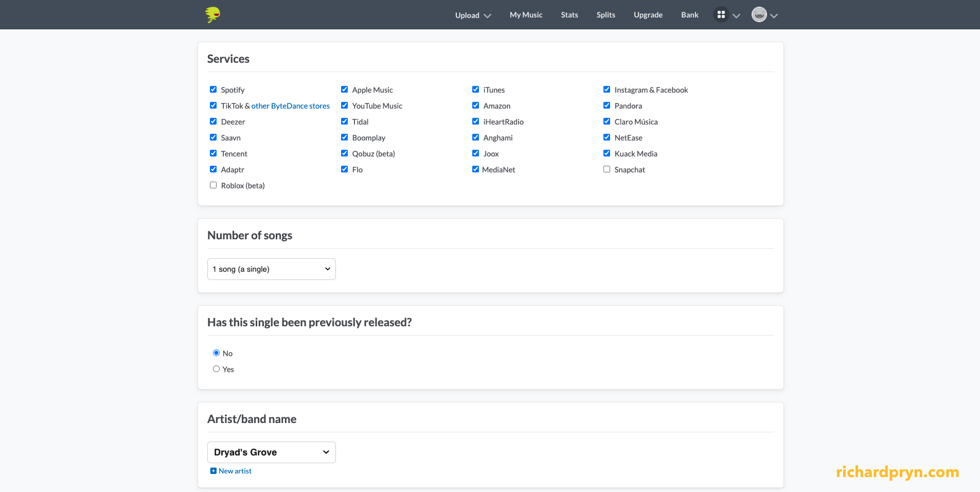Select Yes for previously released single
Viewport: 980px width, 492px height.
pyautogui.click(x=216, y=368)
